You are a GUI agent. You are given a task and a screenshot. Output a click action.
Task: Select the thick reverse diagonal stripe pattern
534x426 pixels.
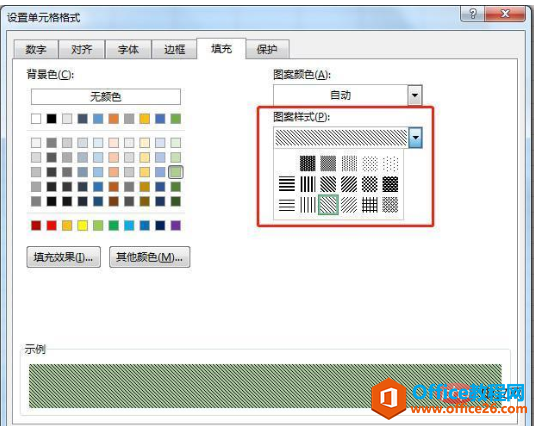pyautogui.click(x=328, y=184)
